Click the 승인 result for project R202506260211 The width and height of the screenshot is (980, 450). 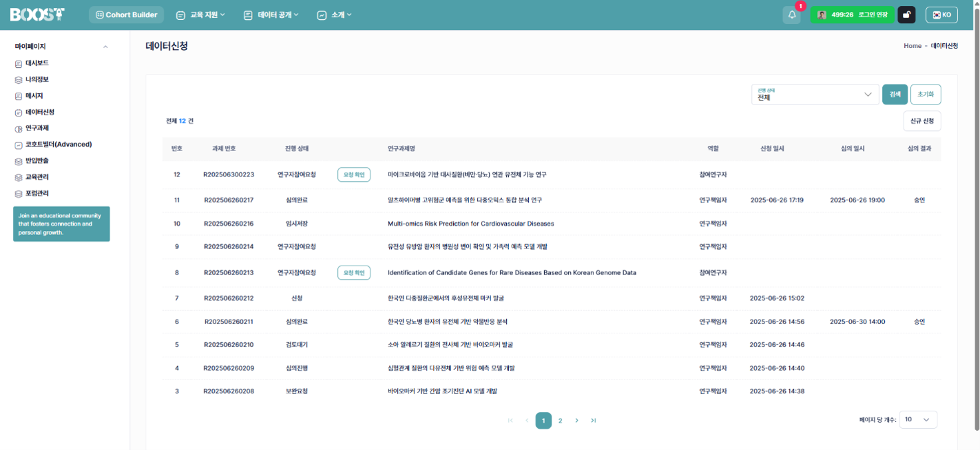tap(919, 322)
